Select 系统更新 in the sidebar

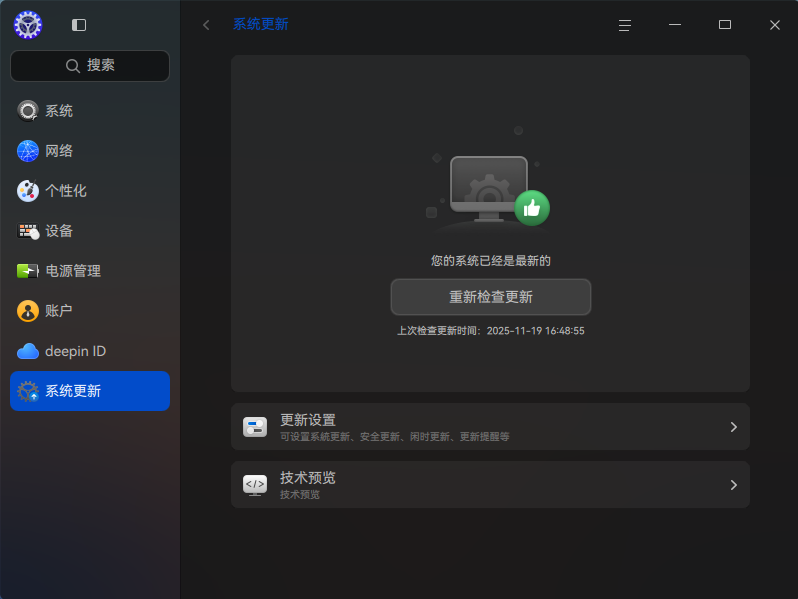90,391
